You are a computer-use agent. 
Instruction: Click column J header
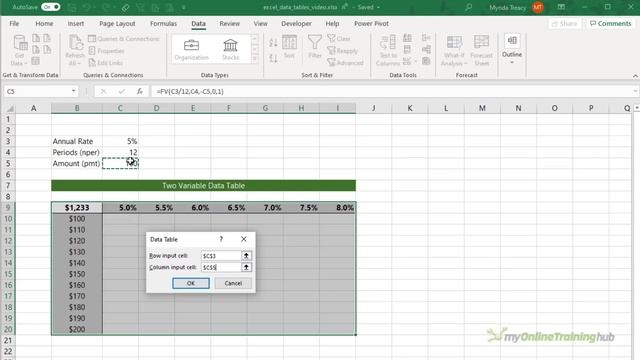373,108
